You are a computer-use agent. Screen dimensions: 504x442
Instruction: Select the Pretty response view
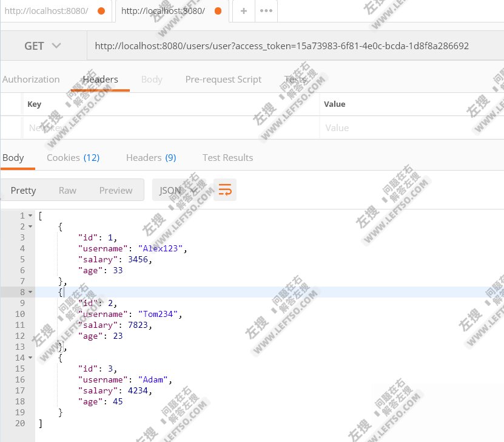point(23,190)
